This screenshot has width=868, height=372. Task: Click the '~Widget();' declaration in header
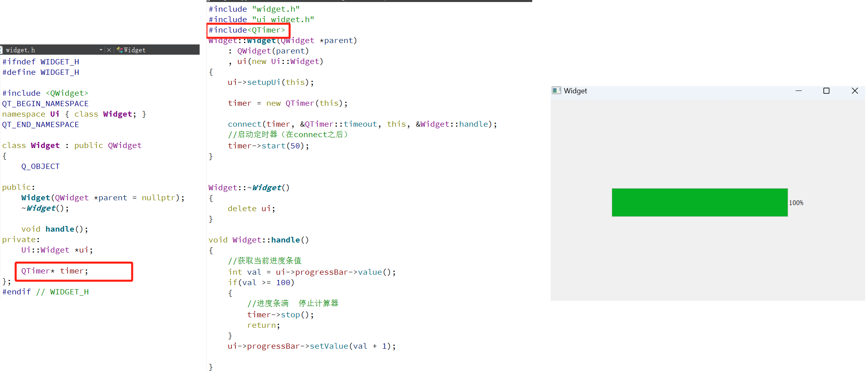coord(45,208)
